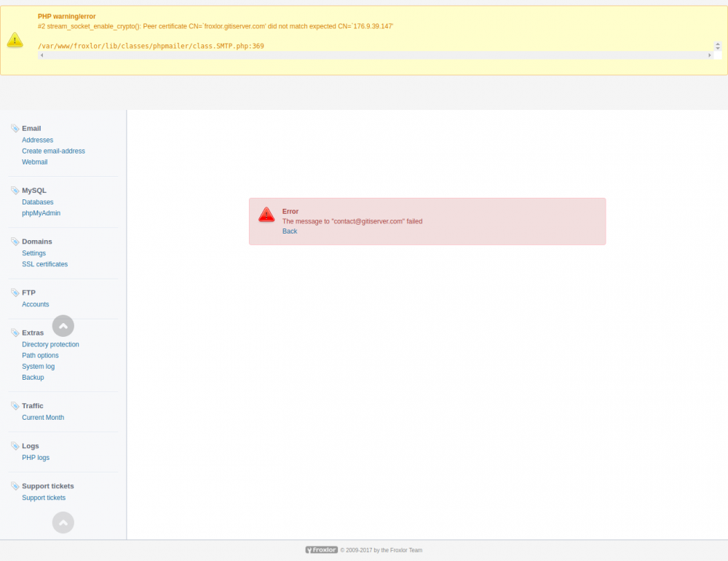728x561 pixels.
Task: Click the tag icon next to Domains
Action: (x=14, y=241)
